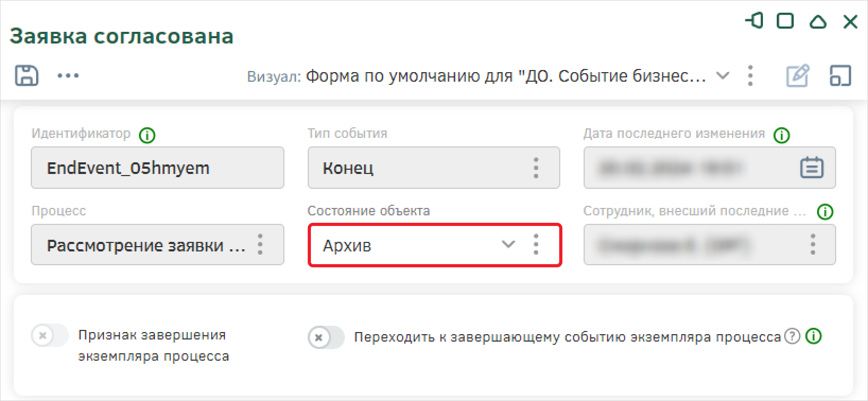The width and height of the screenshot is (868, 401).
Task: Open the dots menu in Процесс field
Action: pyautogui.click(x=260, y=245)
